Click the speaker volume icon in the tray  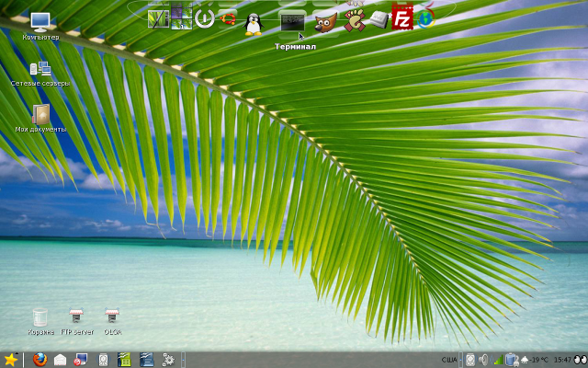click(484, 360)
